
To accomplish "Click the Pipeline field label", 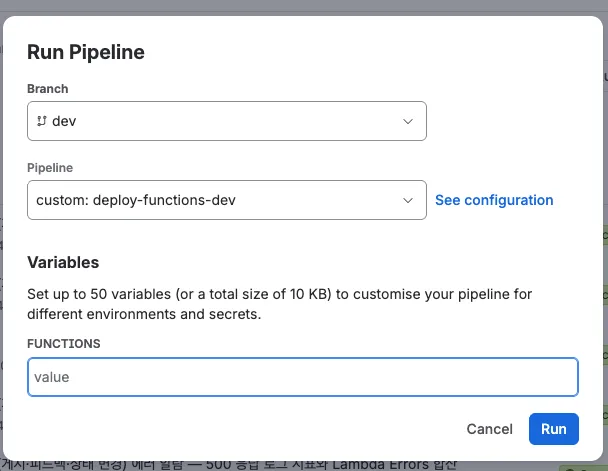I will pyautogui.click(x=50, y=168).
